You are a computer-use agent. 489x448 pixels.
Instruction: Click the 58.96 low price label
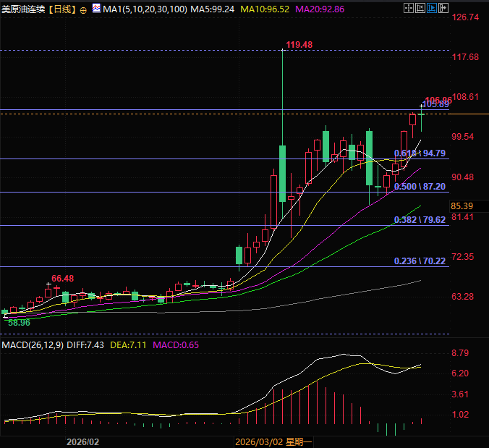19,323
